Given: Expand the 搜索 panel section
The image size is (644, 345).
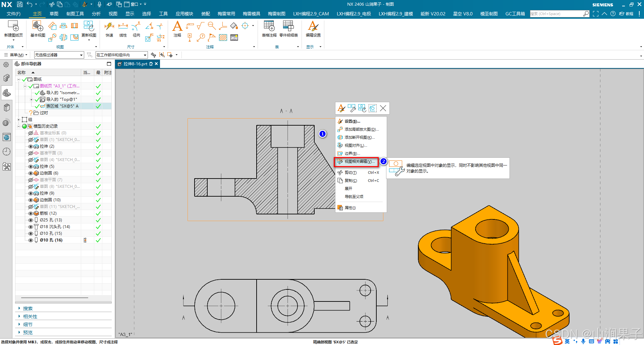Looking at the screenshot, I should [x=28, y=308].
